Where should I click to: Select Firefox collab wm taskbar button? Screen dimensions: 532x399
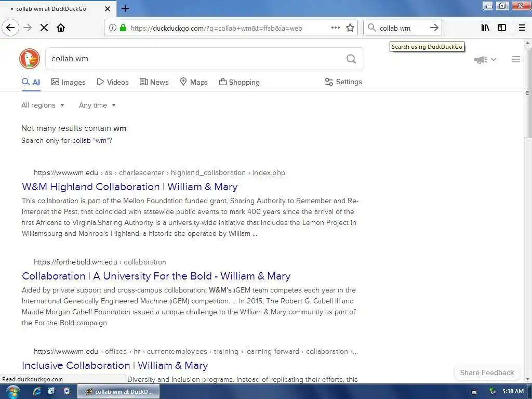[118, 392]
